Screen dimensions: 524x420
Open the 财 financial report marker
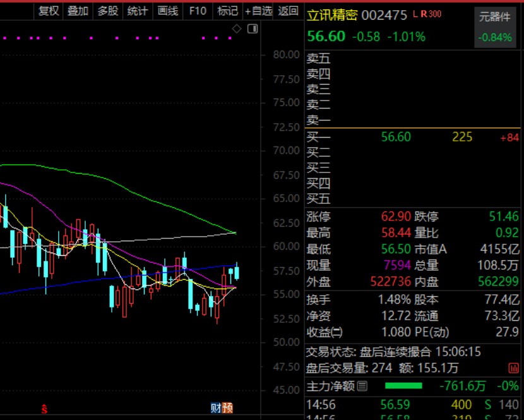tap(216, 407)
